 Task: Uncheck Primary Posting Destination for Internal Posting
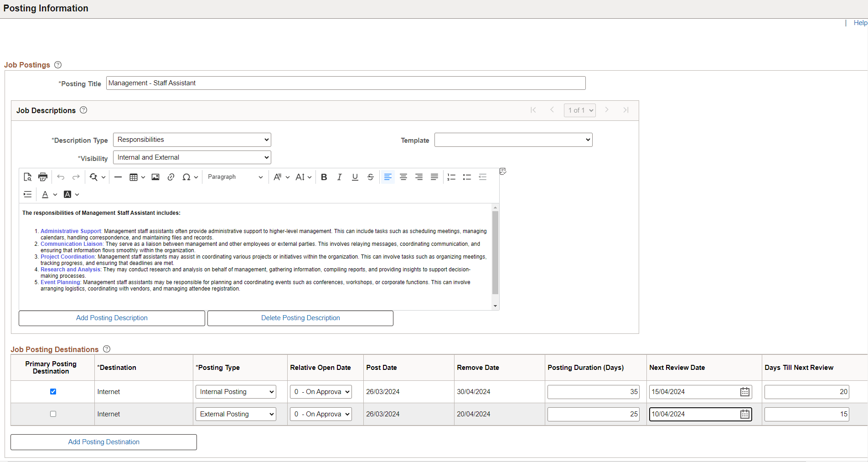[x=53, y=391]
